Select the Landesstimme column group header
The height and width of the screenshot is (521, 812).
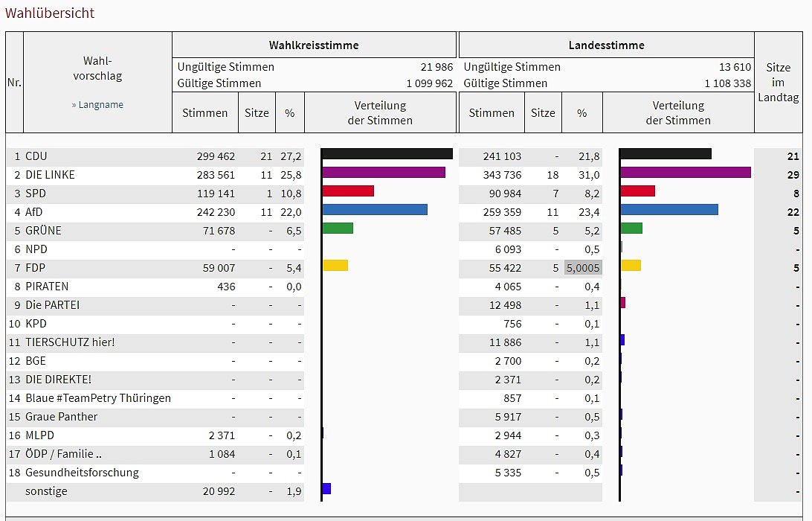[x=606, y=45]
